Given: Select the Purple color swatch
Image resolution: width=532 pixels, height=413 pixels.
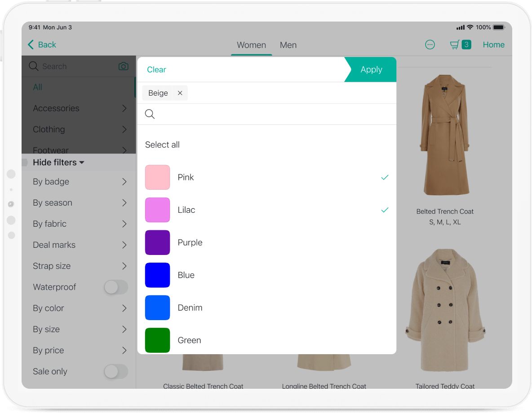Looking at the screenshot, I should pyautogui.click(x=158, y=242).
